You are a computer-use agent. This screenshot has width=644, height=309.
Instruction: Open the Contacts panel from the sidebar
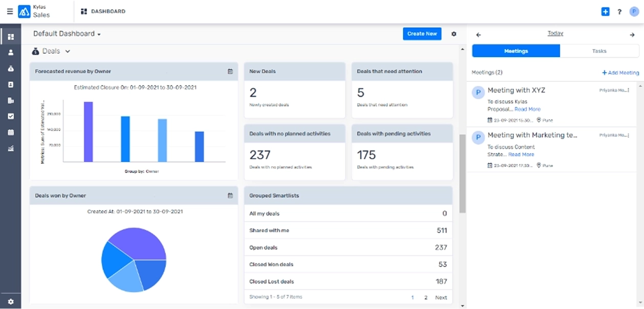10,84
